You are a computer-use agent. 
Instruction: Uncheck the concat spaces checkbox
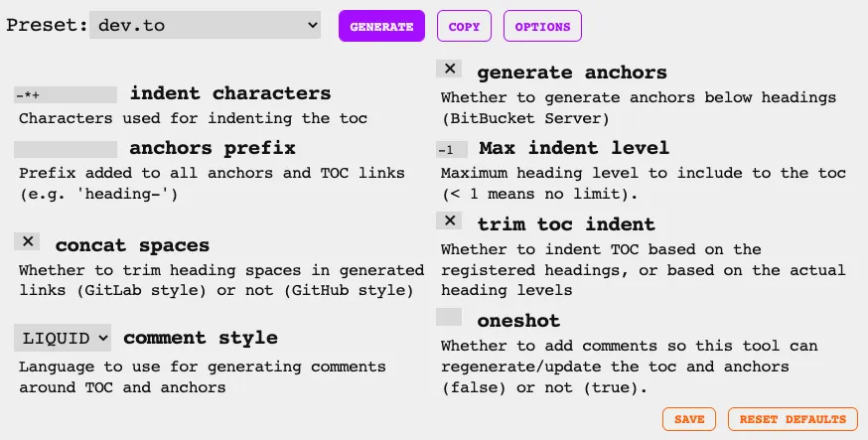tap(29, 241)
